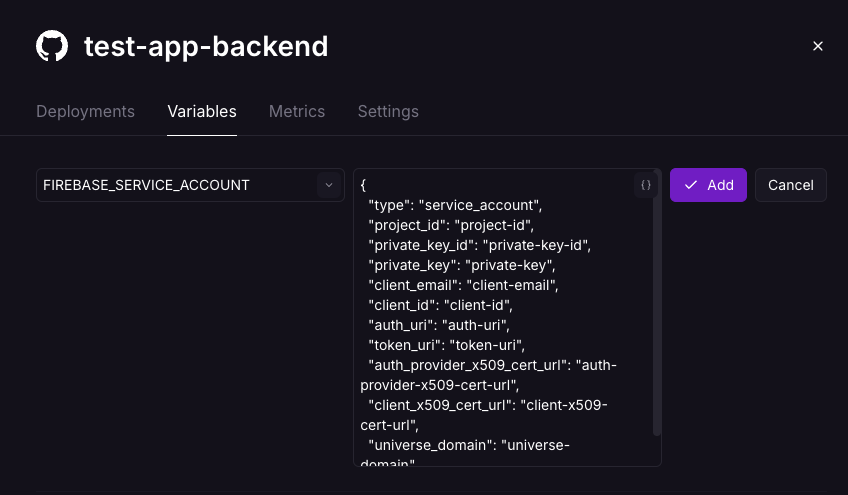Select the Variables tab
The width and height of the screenshot is (848, 495).
(202, 111)
